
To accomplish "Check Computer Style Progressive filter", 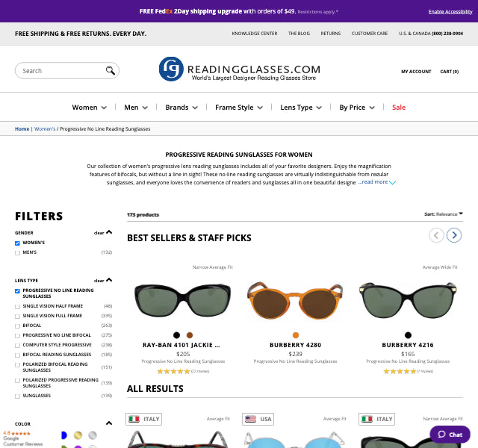I will pos(17,345).
